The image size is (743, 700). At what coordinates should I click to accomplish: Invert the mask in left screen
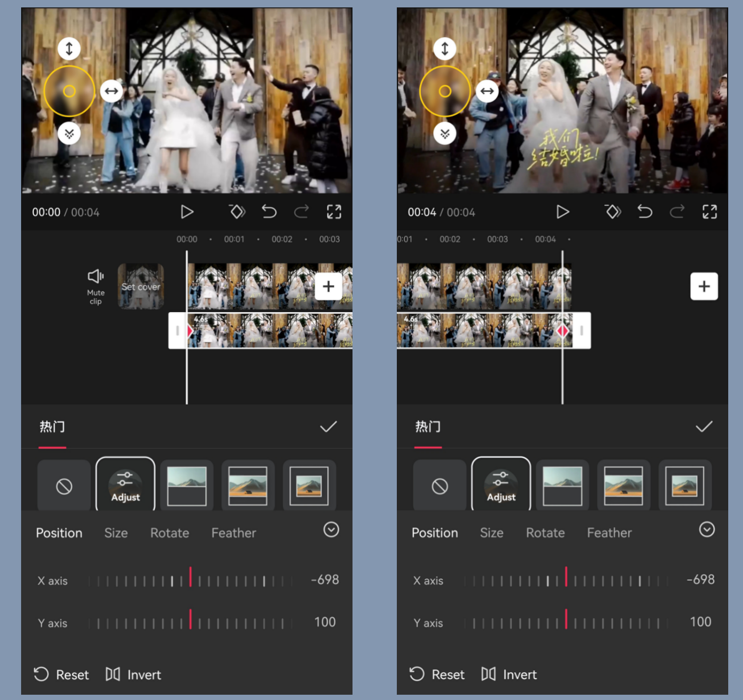(x=134, y=675)
